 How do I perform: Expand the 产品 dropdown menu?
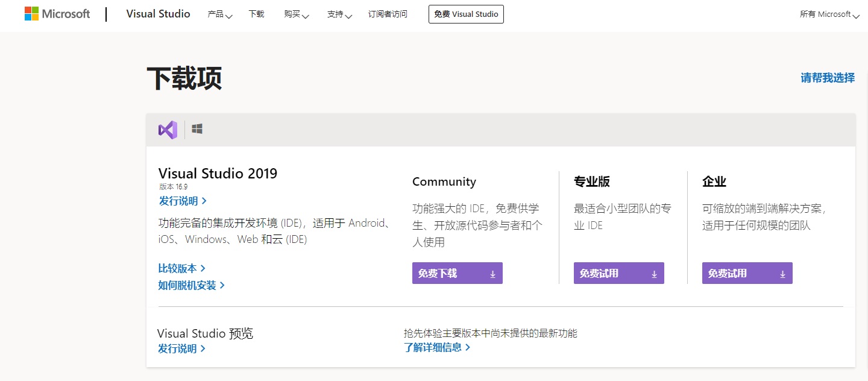(219, 14)
